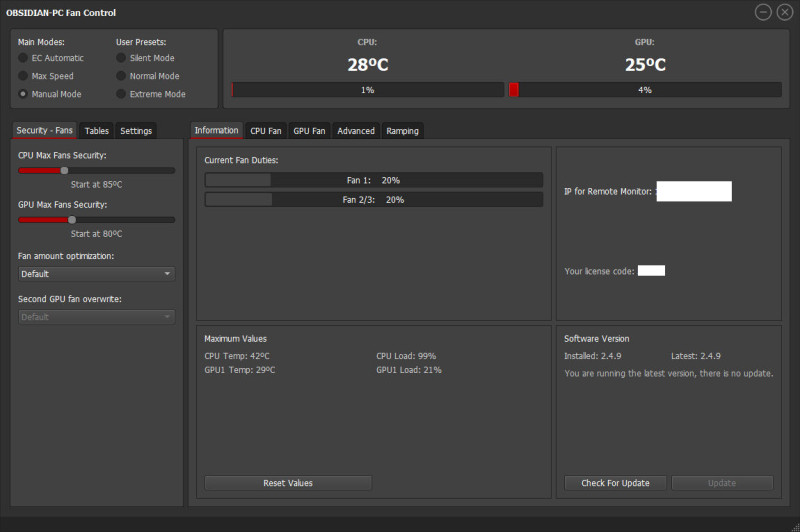Click the Fan 2/3 duty bar
This screenshot has width=800, height=532.
tap(373, 199)
